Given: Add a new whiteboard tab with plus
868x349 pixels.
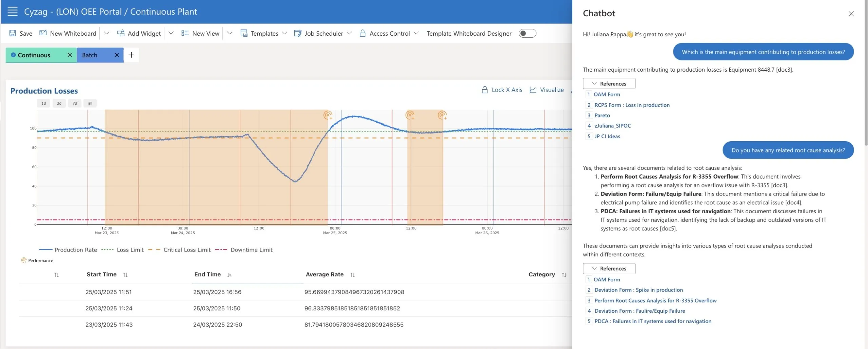Looking at the screenshot, I should pyautogui.click(x=132, y=55).
